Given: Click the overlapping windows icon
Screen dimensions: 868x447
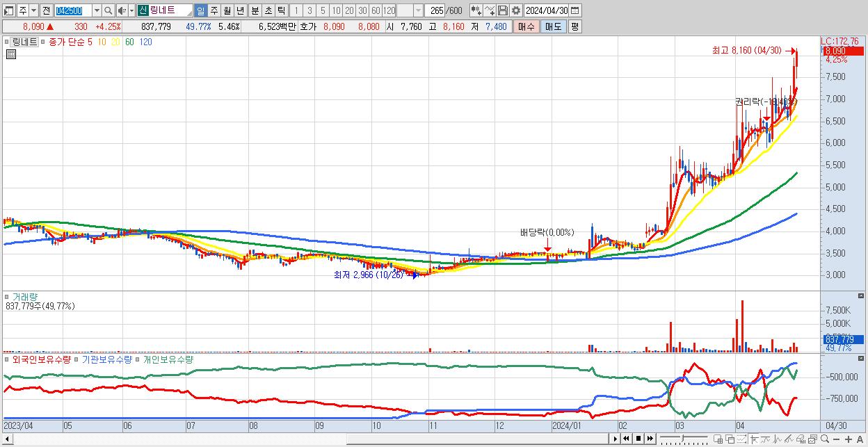Looking at the screenshot, I should click(730, 439).
